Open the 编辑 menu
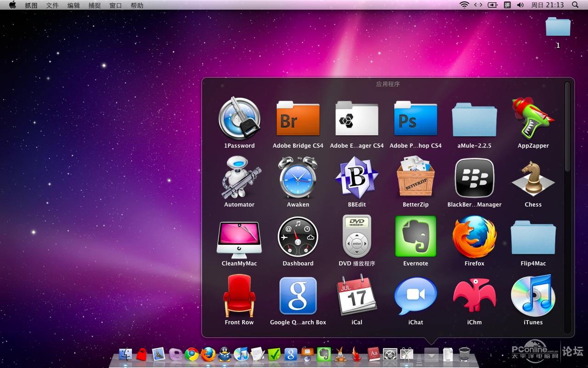The image size is (588, 368). tap(73, 5)
